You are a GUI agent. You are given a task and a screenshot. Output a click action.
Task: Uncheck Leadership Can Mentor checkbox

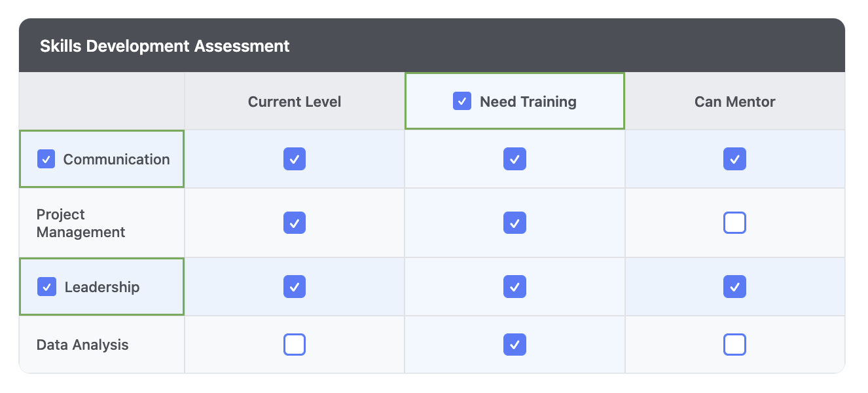pyautogui.click(x=734, y=287)
